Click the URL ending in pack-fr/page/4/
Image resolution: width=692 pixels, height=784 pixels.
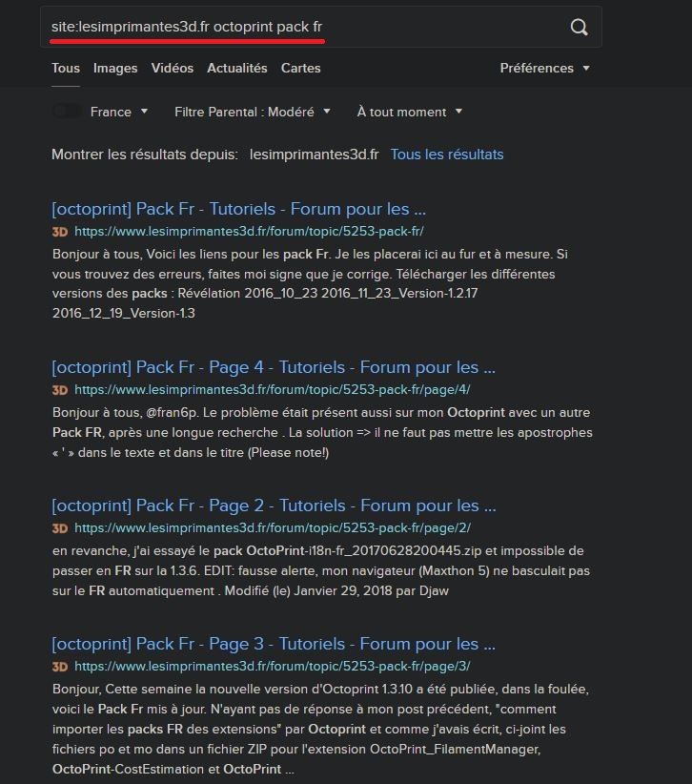(x=273, y=389)
